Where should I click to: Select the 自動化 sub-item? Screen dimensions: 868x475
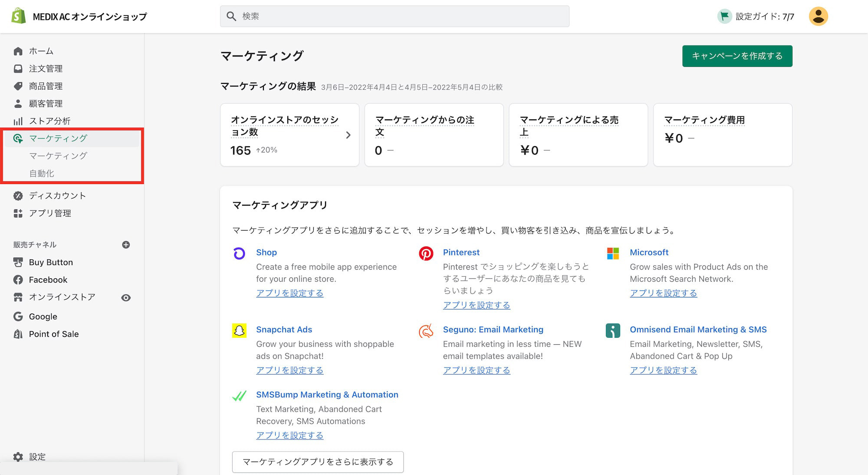(x=42, y=173)
